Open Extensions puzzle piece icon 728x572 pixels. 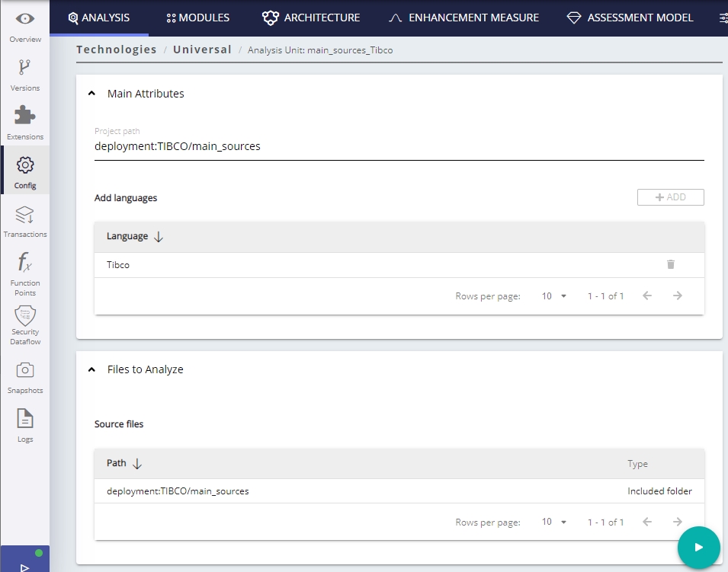[24, 117]
